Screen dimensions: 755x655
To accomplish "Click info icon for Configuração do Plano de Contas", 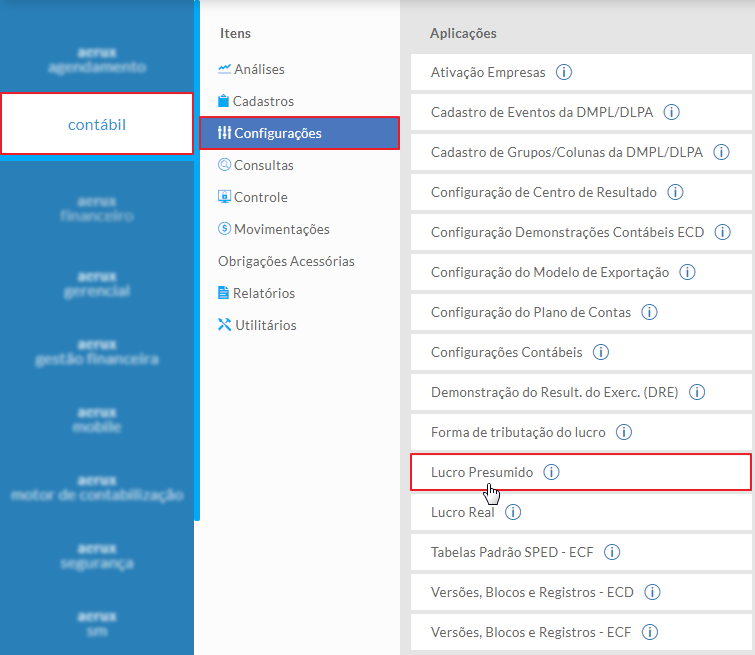I will click(649, 312).
